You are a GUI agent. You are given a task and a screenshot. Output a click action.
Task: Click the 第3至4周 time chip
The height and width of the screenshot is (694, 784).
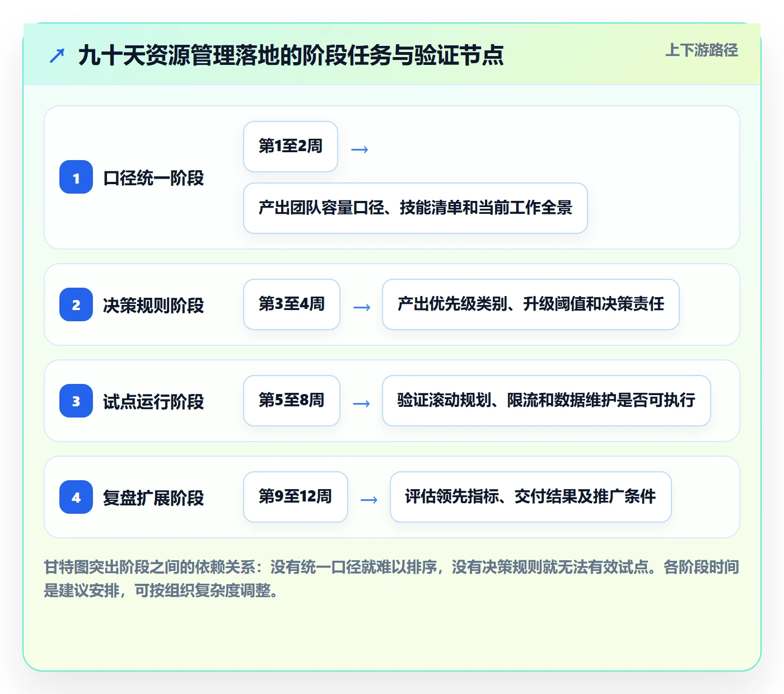(x=292, y=304)
